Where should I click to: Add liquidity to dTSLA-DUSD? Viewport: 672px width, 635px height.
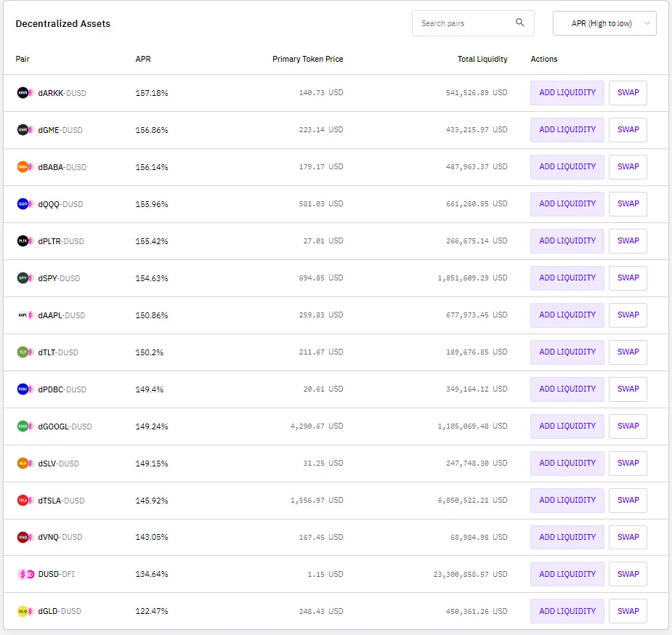point(567,500)
